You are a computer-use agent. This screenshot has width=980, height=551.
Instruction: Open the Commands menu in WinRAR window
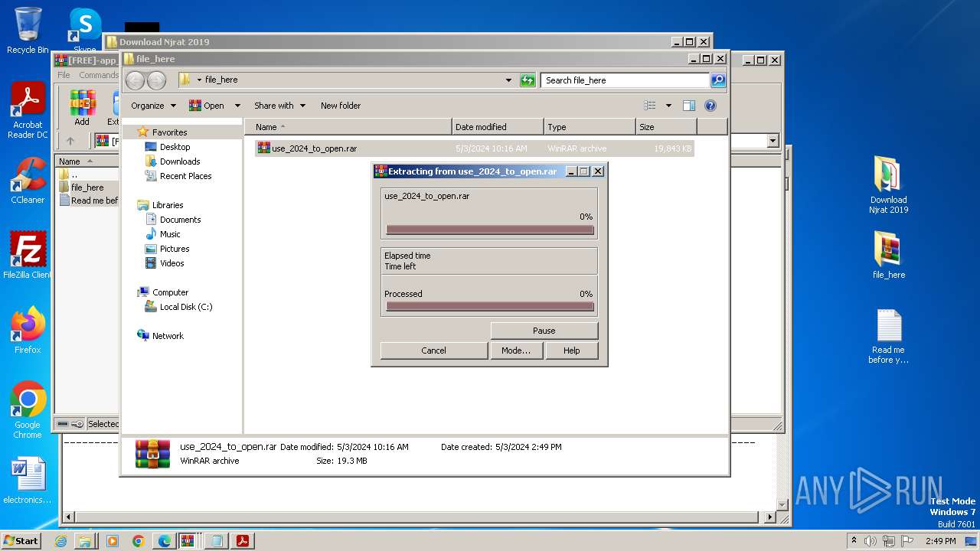99,75
